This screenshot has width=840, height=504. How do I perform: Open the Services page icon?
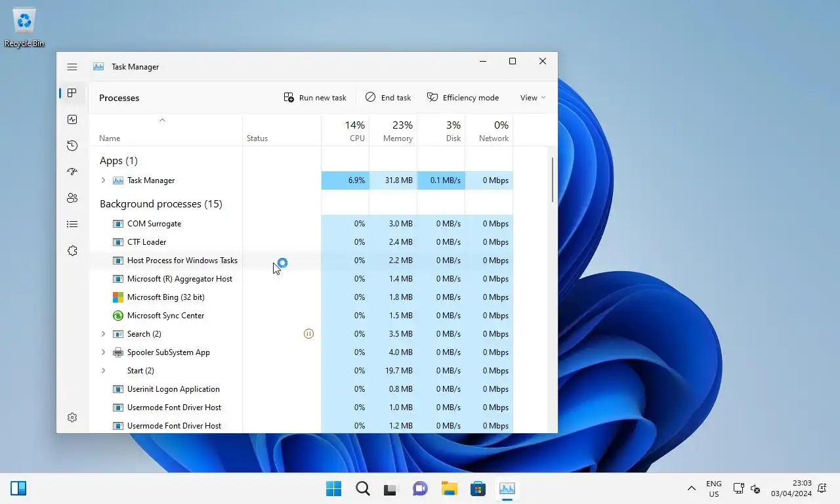click(x=72, y=251)
